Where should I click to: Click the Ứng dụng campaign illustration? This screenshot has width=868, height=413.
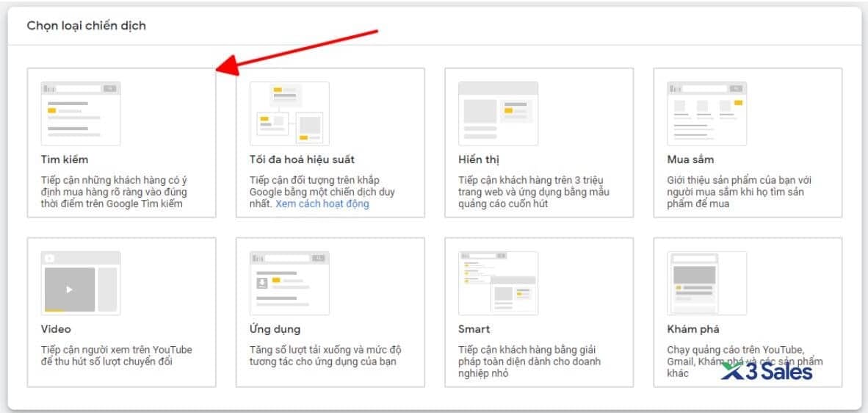coord(289,284)
